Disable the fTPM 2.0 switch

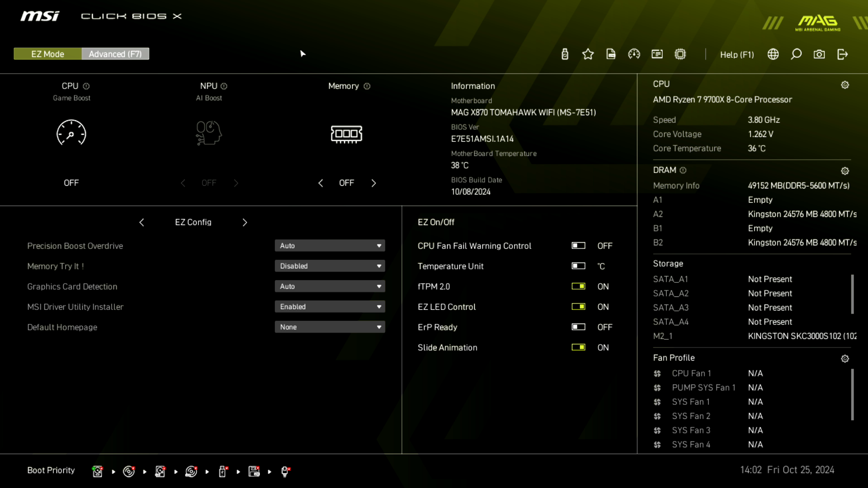pos(578,286)
